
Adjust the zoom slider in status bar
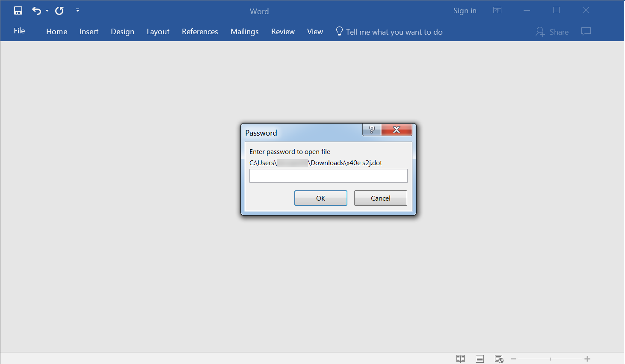pos(550,359)
